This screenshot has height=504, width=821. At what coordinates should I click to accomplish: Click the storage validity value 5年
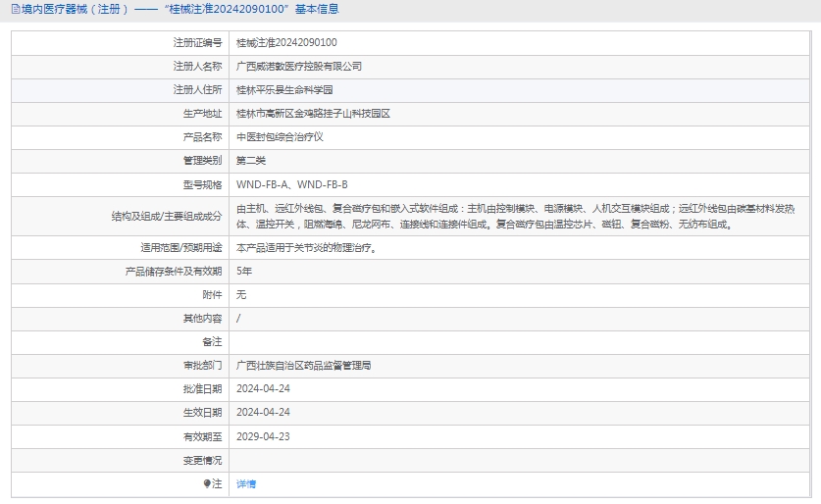tap(244, 271)
